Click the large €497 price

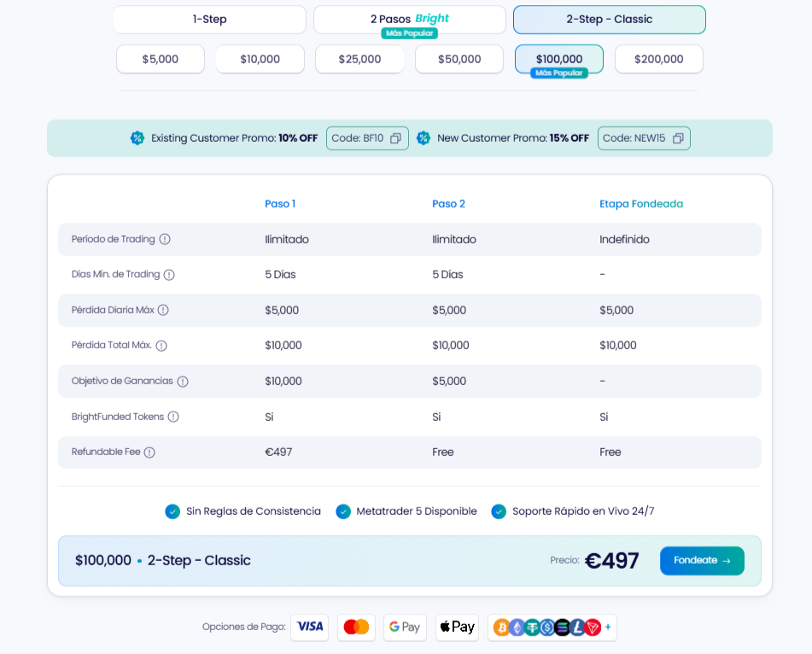coord(611,561)
